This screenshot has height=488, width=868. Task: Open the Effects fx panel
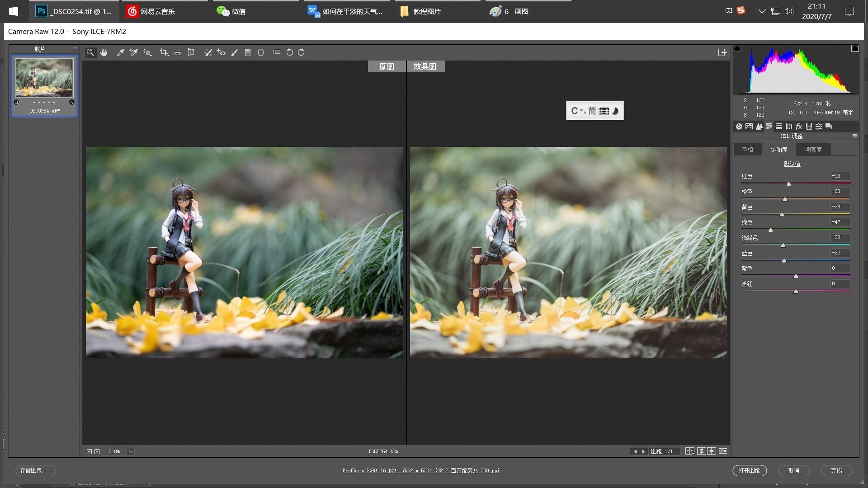(799, 127)
